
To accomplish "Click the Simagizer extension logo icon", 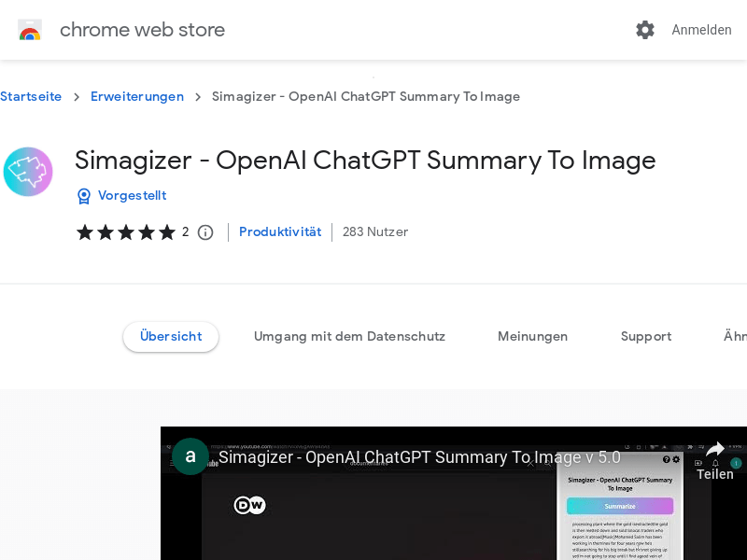I will (x=28, y=172).
